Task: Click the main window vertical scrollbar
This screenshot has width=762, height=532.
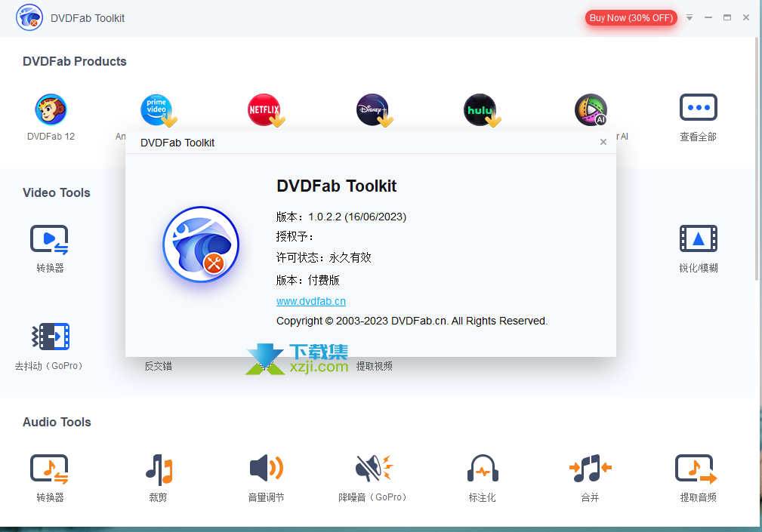Action: click(x=757, y=158)
